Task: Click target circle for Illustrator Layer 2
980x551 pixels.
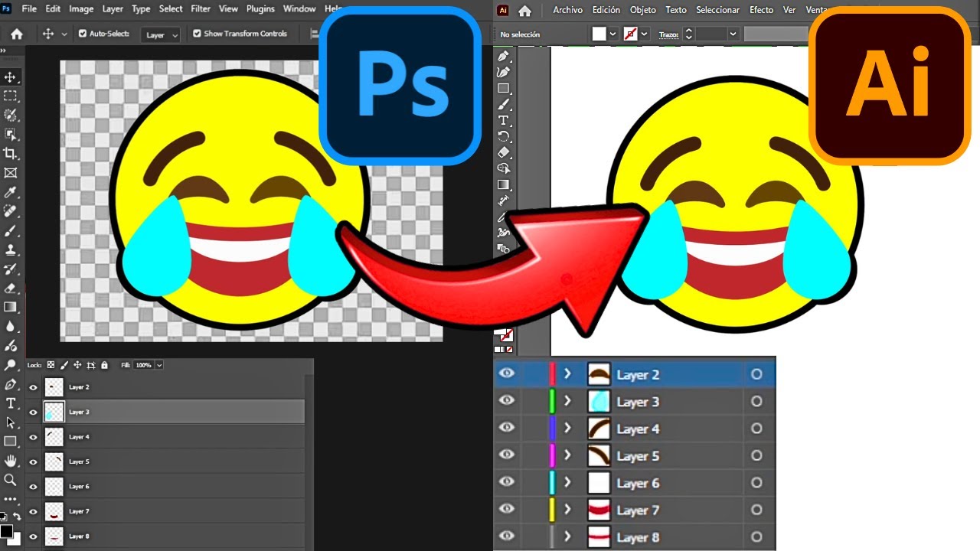Action: click(756, 374)
